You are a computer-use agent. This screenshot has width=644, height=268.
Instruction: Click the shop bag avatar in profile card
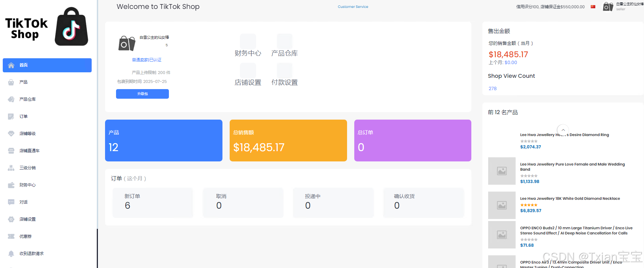(127, 43)
